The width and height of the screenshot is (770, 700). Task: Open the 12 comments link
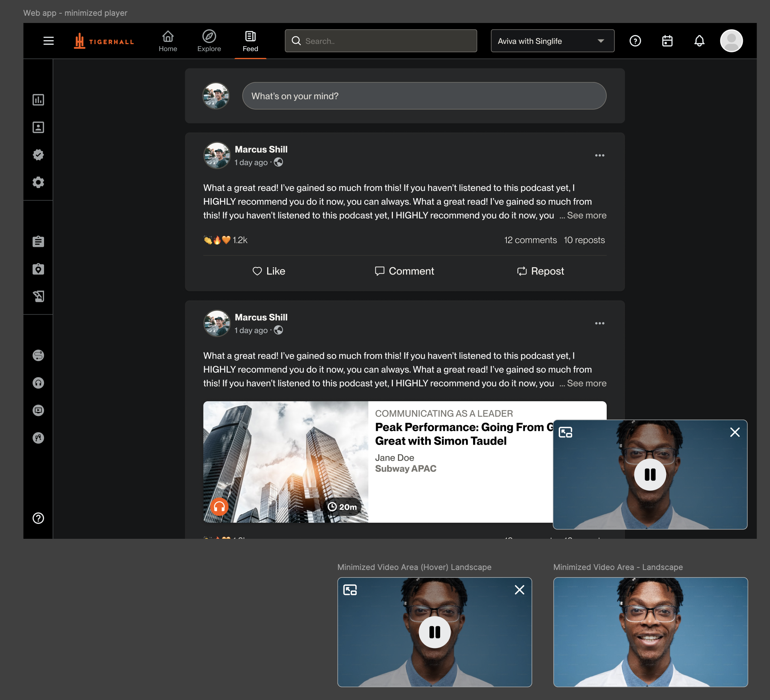[530, 240]
